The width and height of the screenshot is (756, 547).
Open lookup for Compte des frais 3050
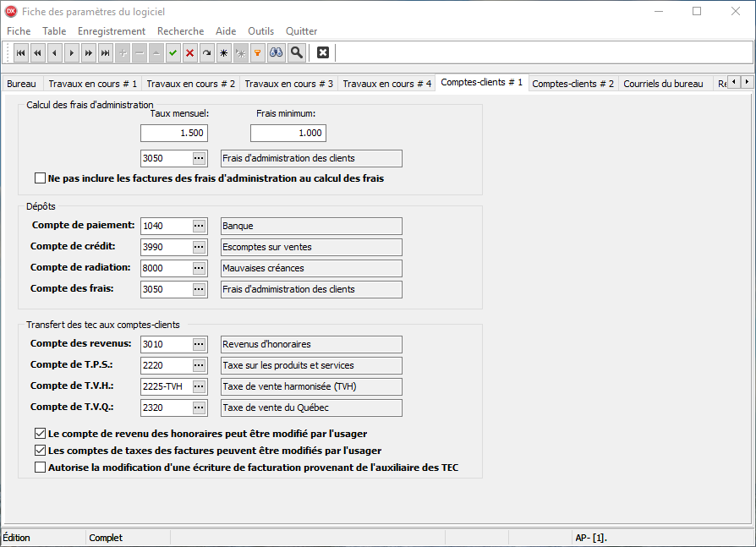(x=199, y=289)
